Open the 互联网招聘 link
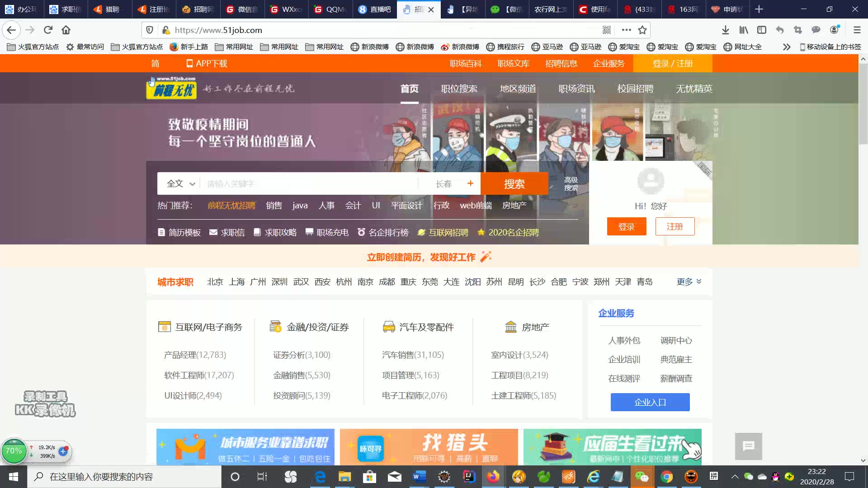Image resolution: width=868 pixels, height=488 pixels. (443, 232)
